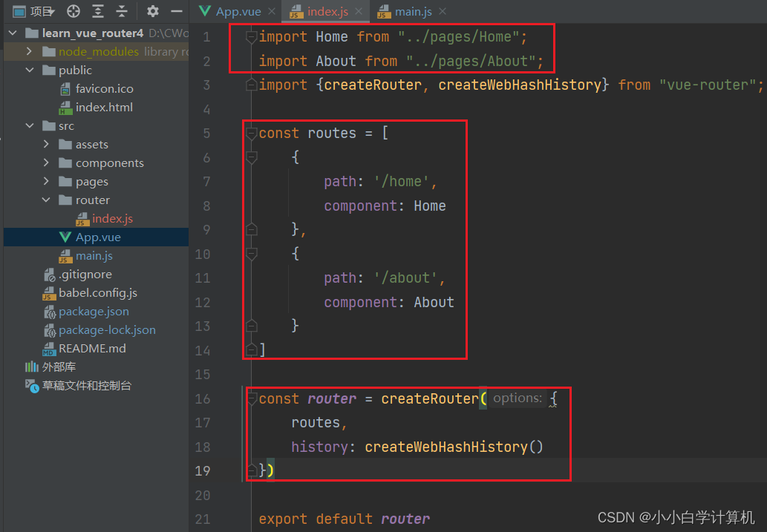The image size is (767, 532).
Task: Click the folder icon next to assets
Action: pyautogui.click(x=65, y=144)
